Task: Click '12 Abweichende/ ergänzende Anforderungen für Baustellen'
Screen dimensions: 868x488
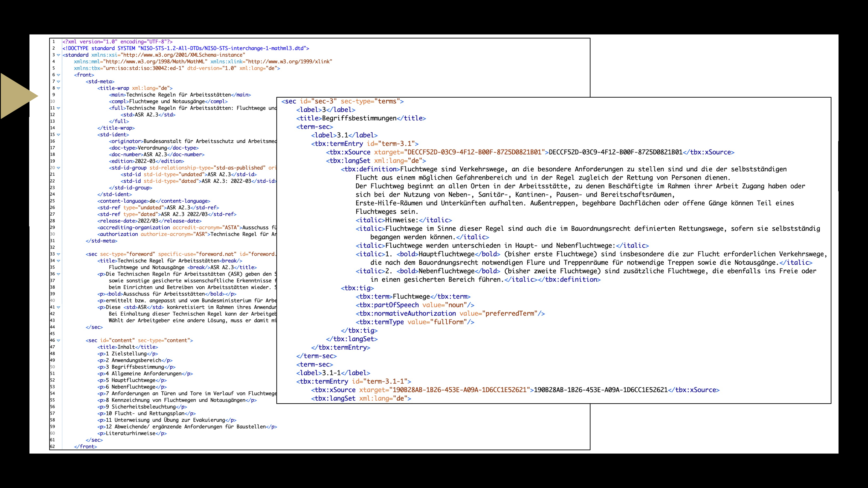Action: coord(187,427)
